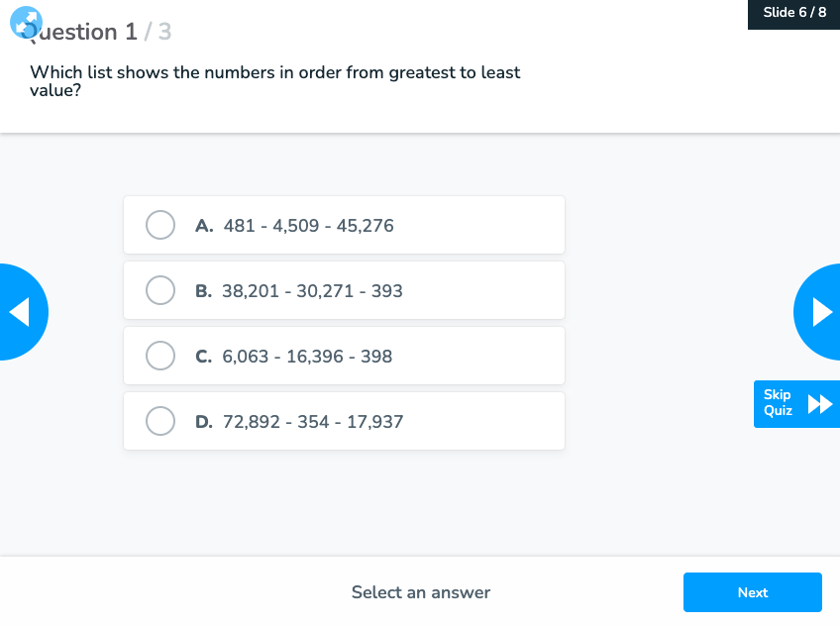Go to previous slide with left arrow
This screenshot has height=626, width=840.
tap(21, 312)
